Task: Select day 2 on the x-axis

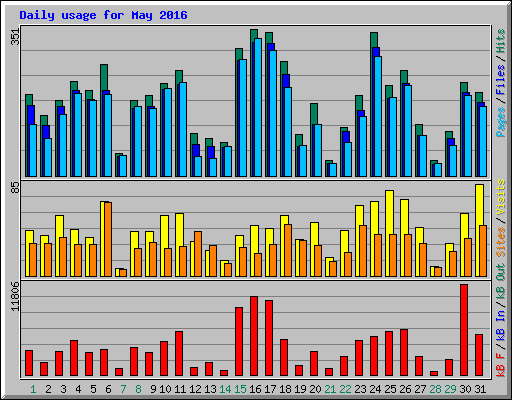Action: [x=48, y=389]
